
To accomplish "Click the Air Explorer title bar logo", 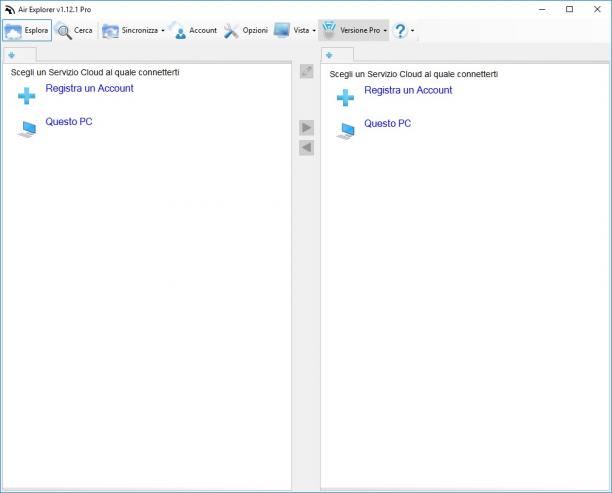I will tap(9, 9).
